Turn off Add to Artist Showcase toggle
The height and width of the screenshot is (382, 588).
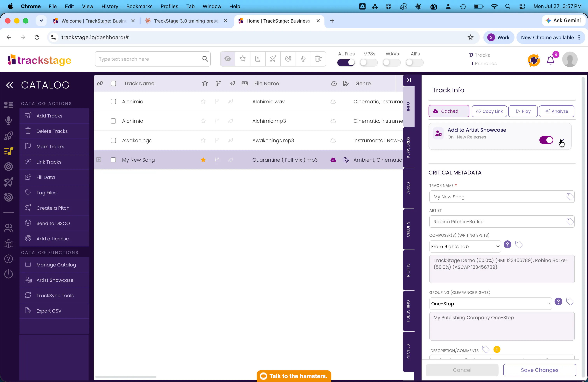click(546, 140)
